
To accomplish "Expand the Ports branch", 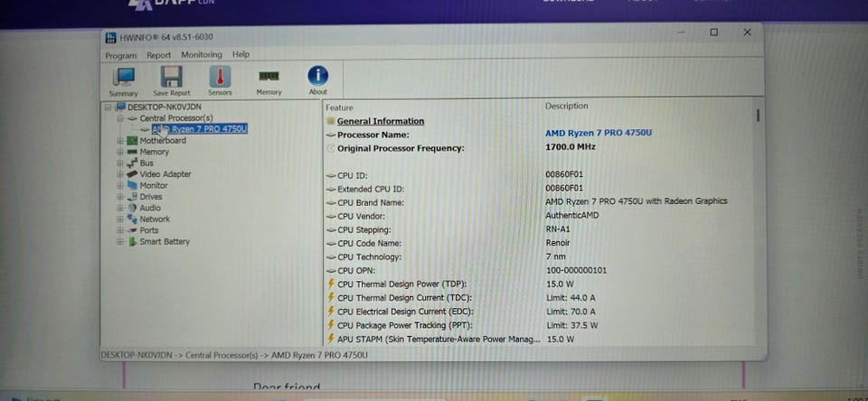I will click(119, 230).
